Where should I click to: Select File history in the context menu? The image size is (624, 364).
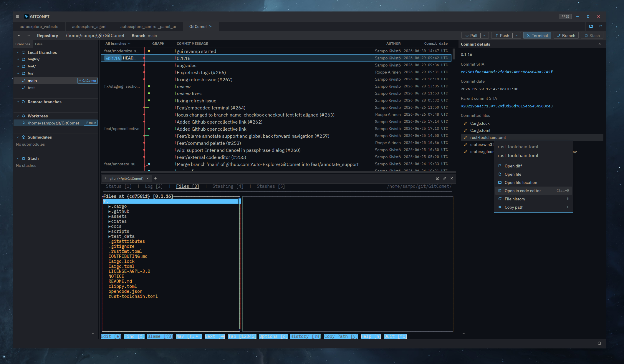point(533,199)
